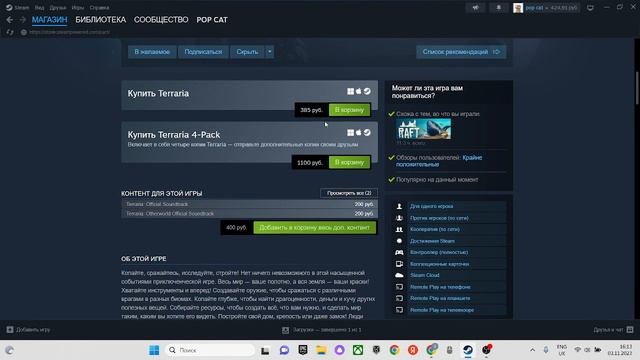Screen dimensions: 640x360
Task: Reload the store page
Action: tap(10, 32)
